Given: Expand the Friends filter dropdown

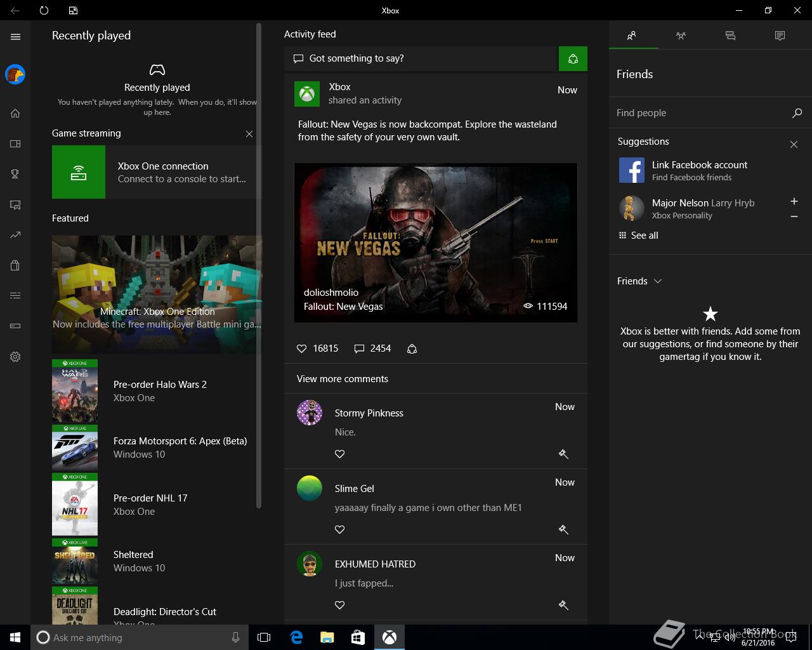Looking at the screenshot, I should pos(639,281).
